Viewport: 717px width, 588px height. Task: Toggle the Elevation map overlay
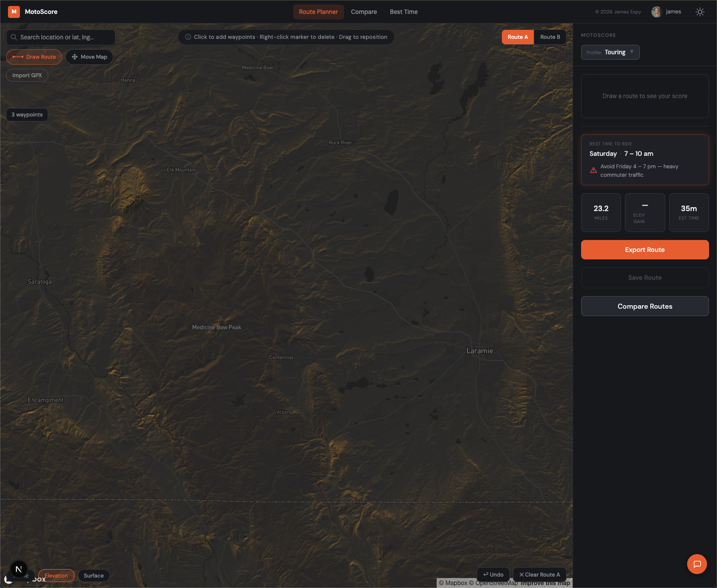pyautogui.click(x=56, y=576)
